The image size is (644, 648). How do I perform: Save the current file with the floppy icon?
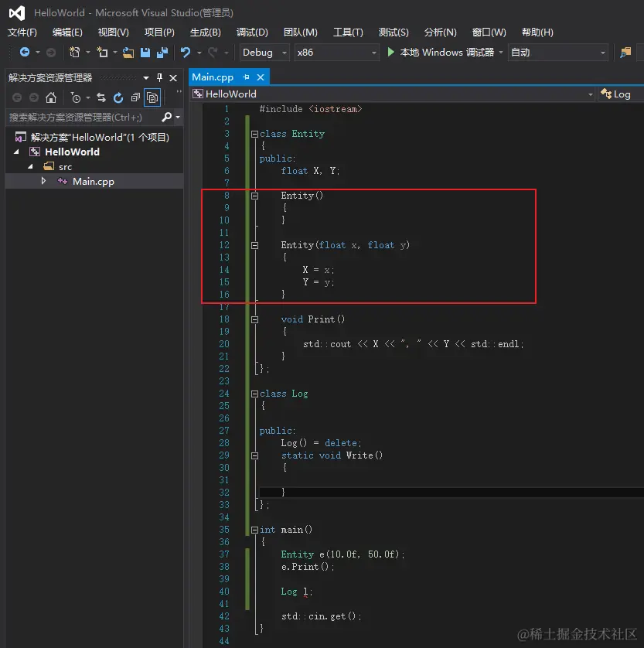tap(145, 53)
